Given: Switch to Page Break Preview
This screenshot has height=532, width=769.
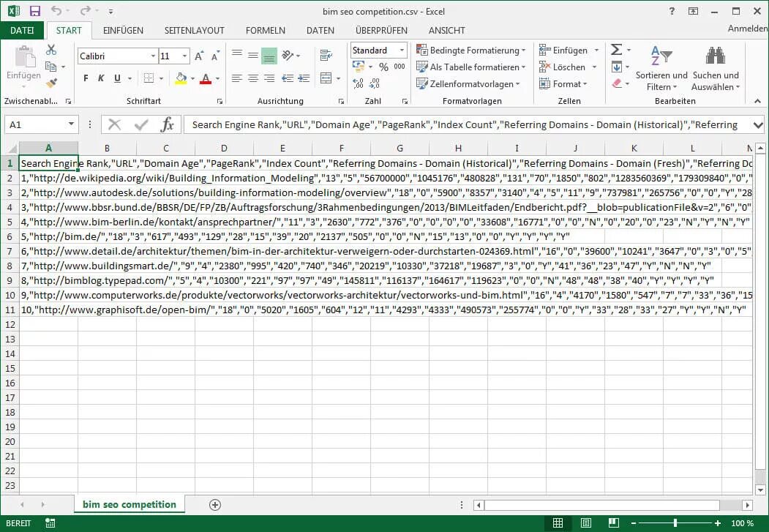Looking at the screenshot, I should point(613,523).
